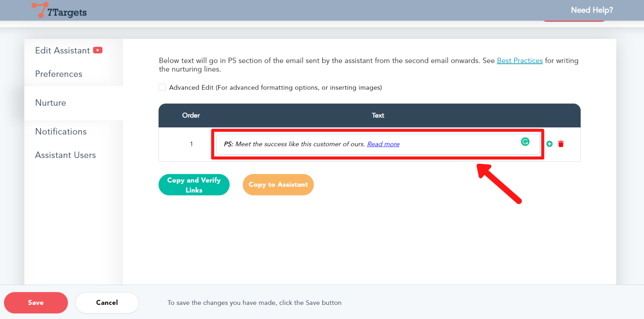Add a nurture line with the plus icon

click(549, 144)
